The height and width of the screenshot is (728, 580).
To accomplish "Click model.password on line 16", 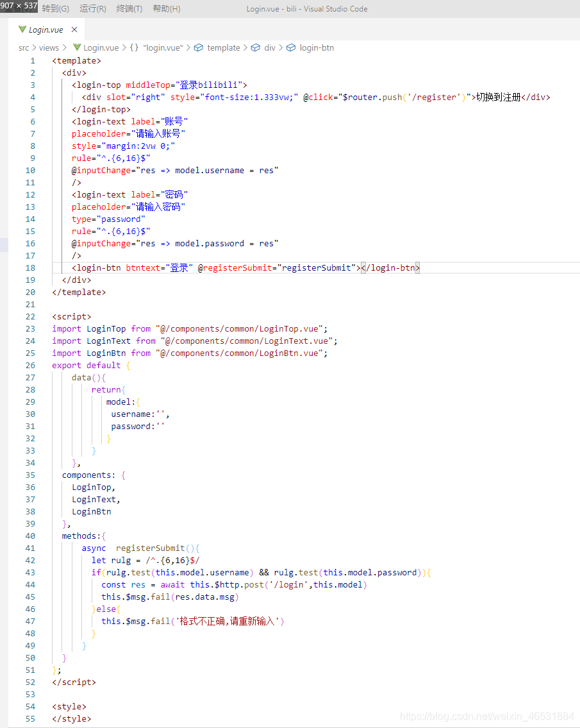I will point(210,243).
